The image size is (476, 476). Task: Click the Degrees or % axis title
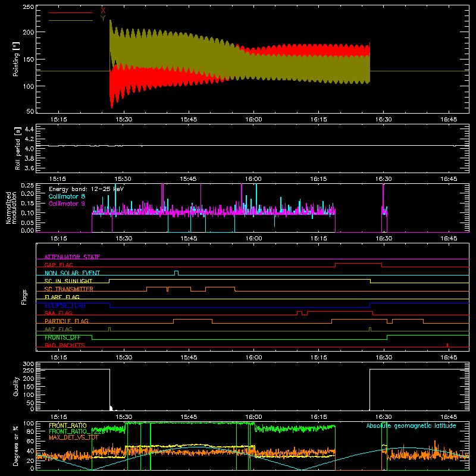pos(15,446)
